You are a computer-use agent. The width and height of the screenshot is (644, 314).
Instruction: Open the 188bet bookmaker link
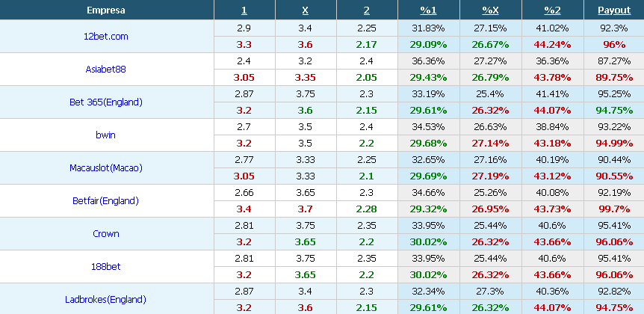point(106,266)
